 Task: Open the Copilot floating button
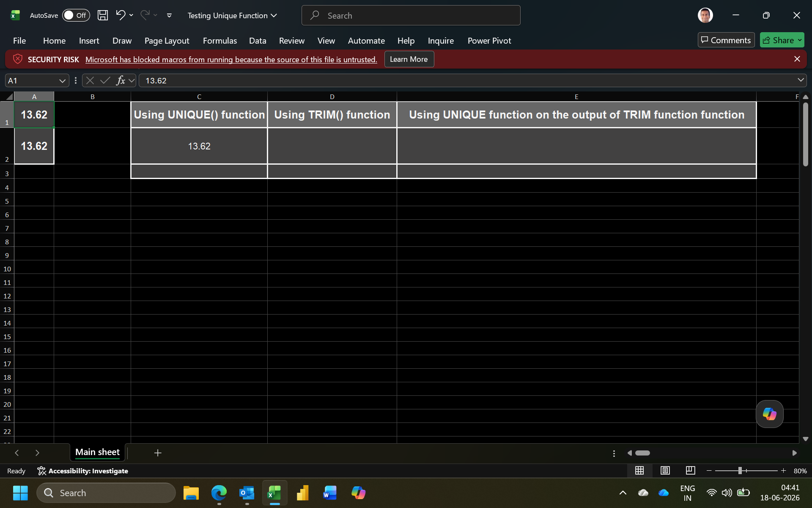pos(769,414)
